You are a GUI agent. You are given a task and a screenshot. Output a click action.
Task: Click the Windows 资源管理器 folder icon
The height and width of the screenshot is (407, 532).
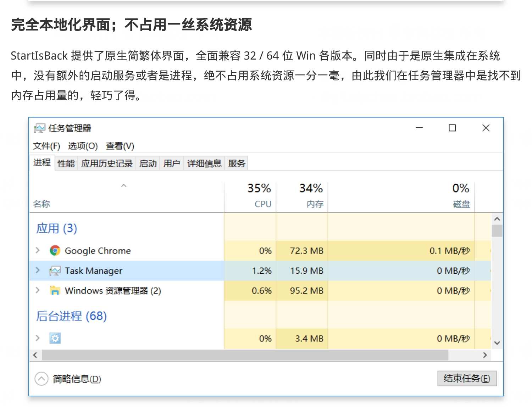[55, 291]
